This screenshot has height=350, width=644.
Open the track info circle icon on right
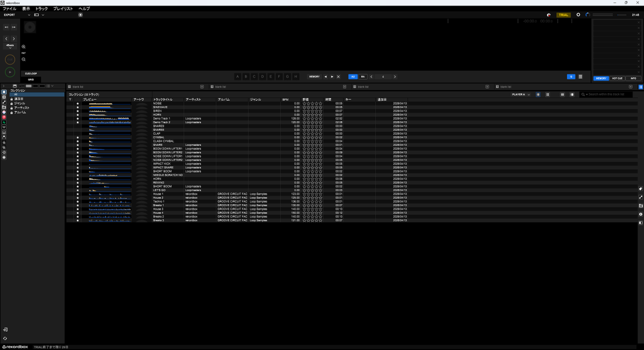(x=641, y=214)
